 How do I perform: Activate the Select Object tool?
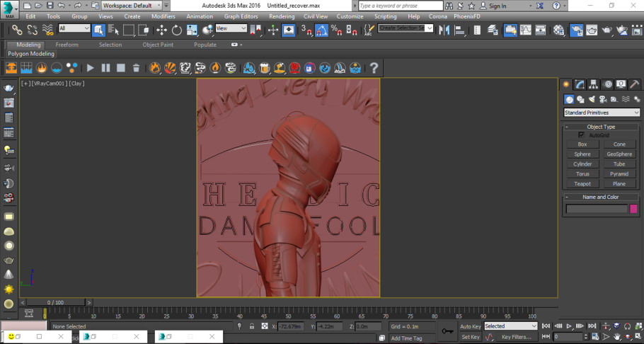[x=98, y=30]
